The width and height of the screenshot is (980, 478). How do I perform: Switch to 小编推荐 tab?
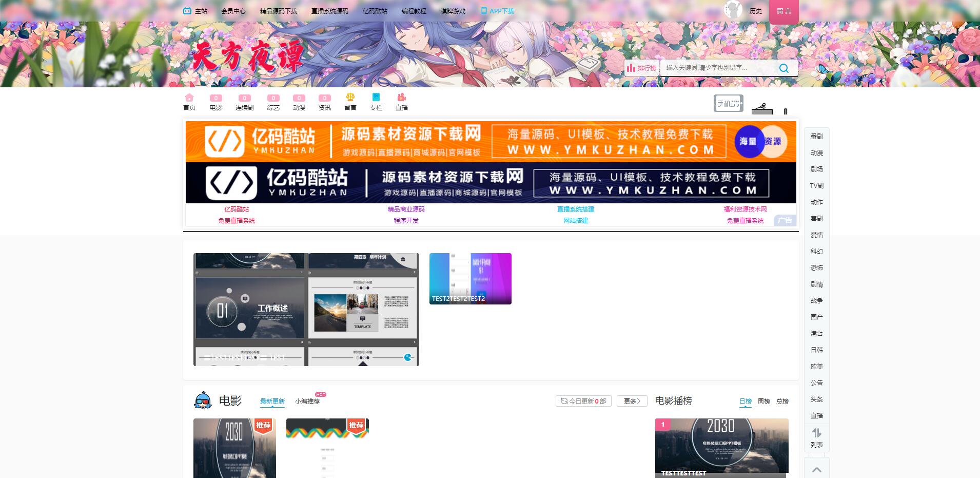click(307, 401)
